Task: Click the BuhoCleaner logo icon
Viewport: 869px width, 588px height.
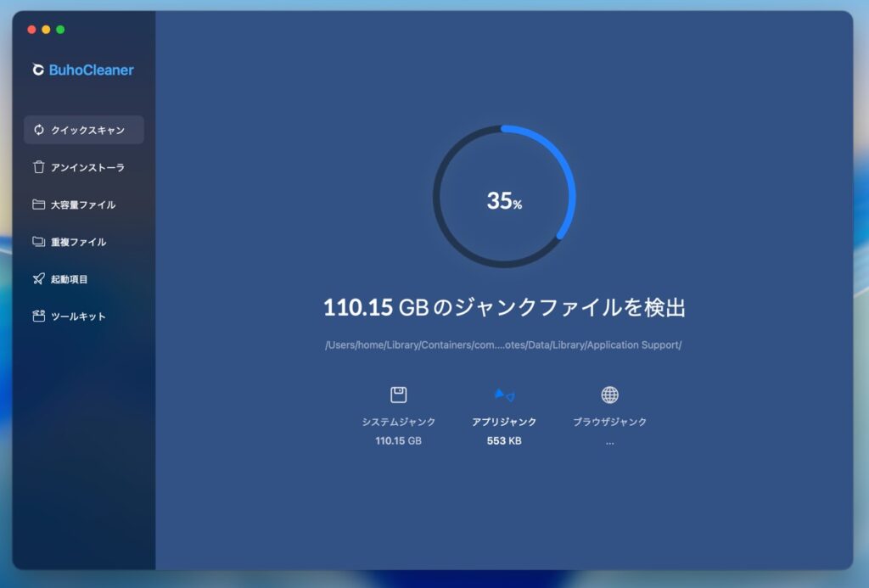Action: (38, 70)
